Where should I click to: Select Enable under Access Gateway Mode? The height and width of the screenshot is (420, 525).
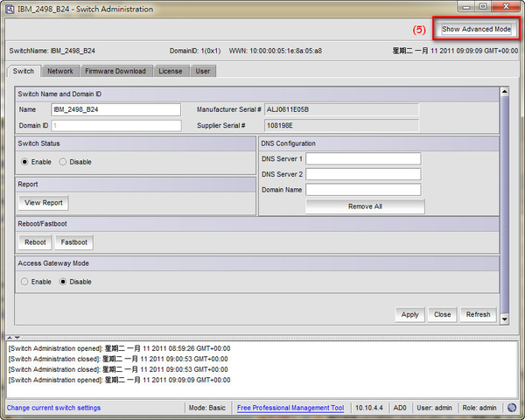[x=36, y=282]
